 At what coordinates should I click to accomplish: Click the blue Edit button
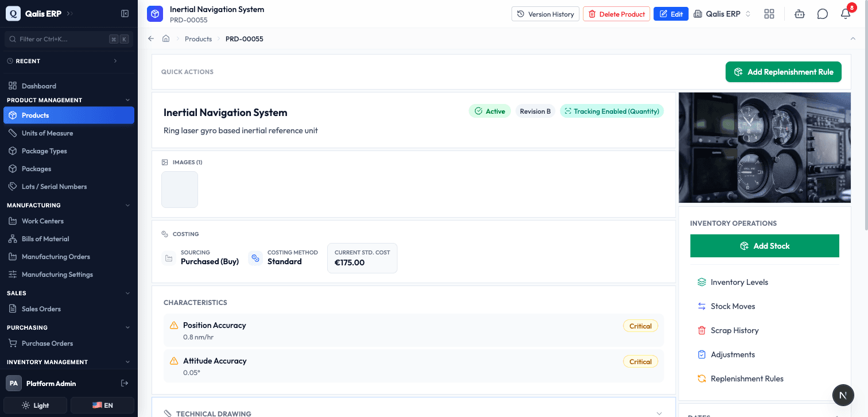(x=671, y=14)
